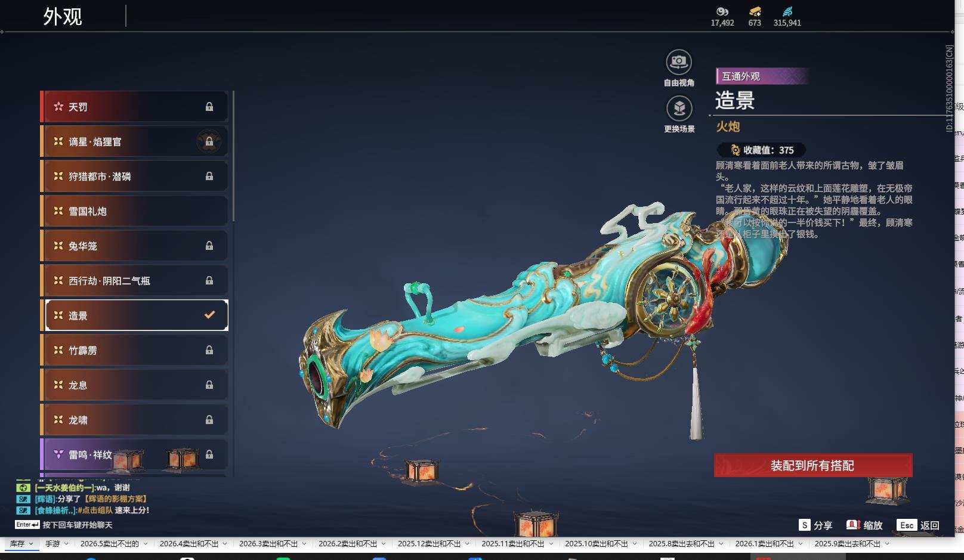Open the dropdown arrow on 手游 sheet tab

[x=66, y=544]
